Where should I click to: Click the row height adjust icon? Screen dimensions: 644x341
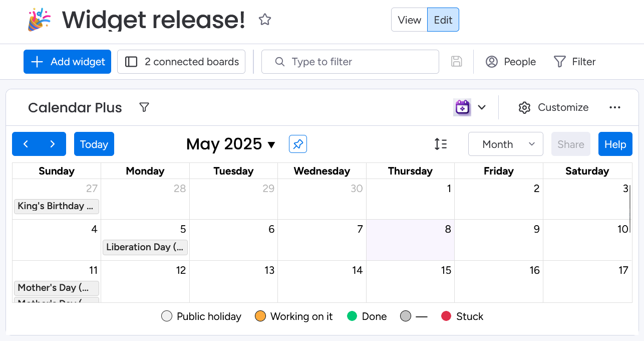[x=441, y=144]
